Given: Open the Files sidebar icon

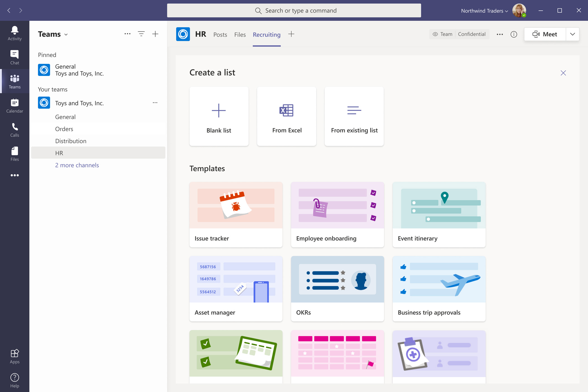Looking at the screenshot, I should (x=15, y=154).
